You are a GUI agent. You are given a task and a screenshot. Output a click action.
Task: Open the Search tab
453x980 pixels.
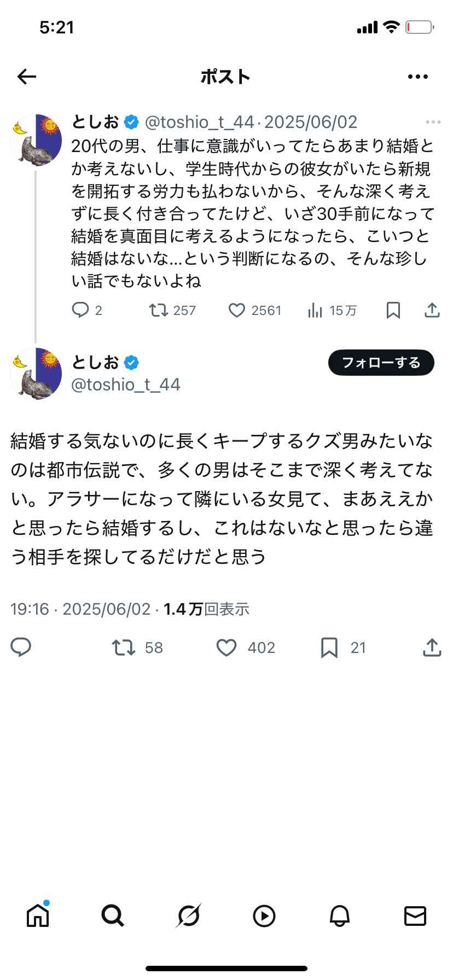(113, 915)
